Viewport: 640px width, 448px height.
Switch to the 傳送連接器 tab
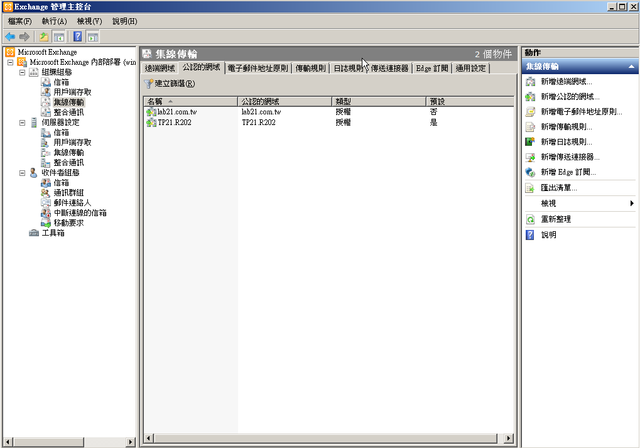[x=390, y=69]
